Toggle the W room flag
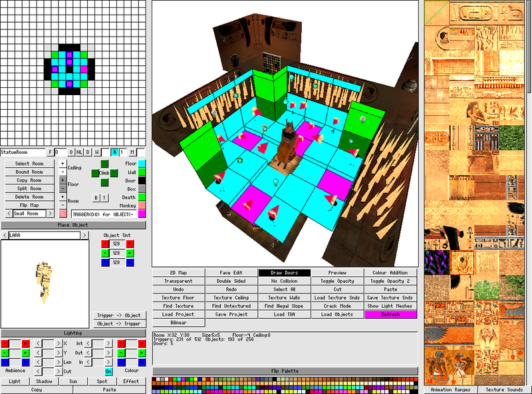 [x=96, y=152]
